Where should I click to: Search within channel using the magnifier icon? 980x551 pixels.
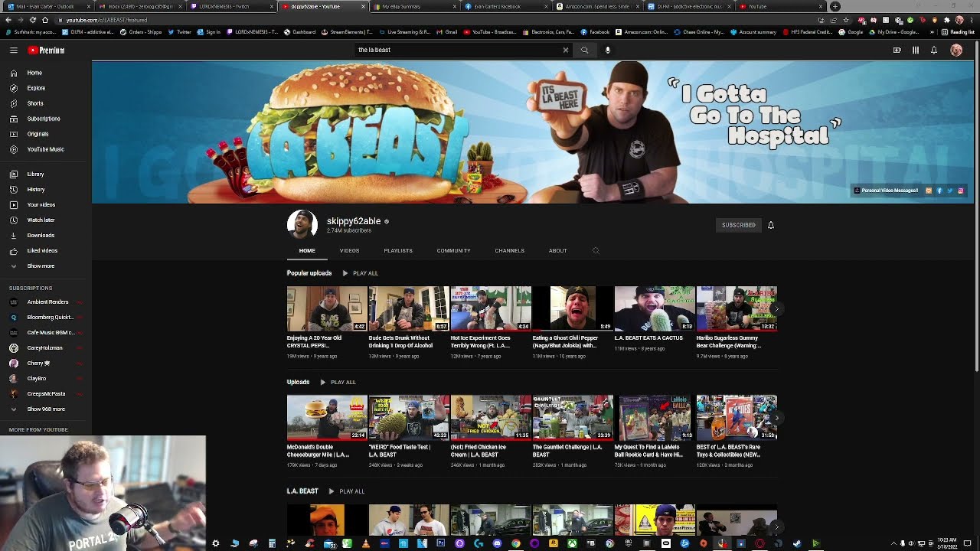click(596, 251)
